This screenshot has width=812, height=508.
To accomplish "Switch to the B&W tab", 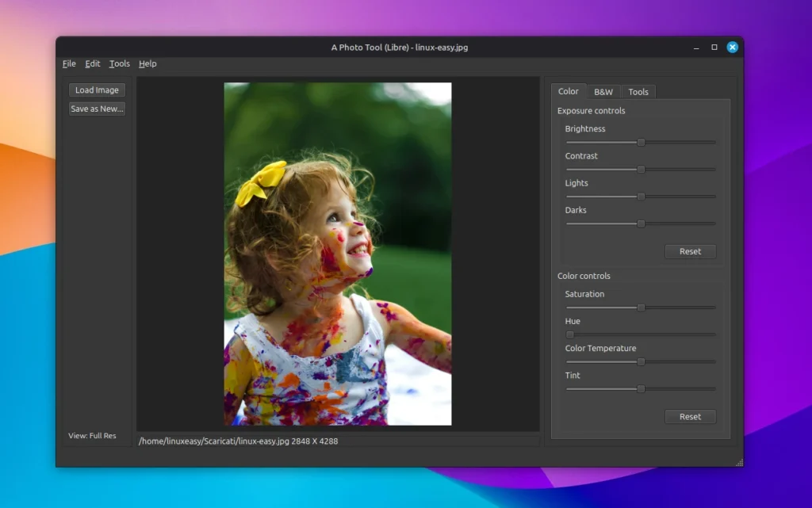I will coord(603,91).
